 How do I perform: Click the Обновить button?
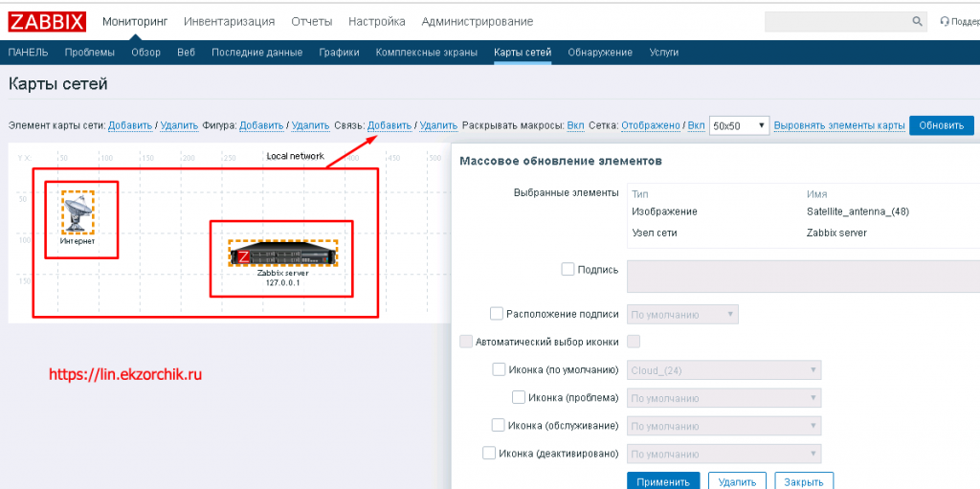coord(941,125)
